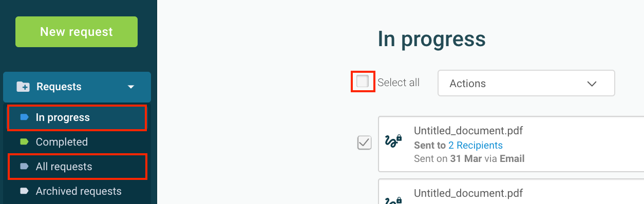Open the Actions dropdown
This screenshot has height=204, width=644.
[526, 83]
